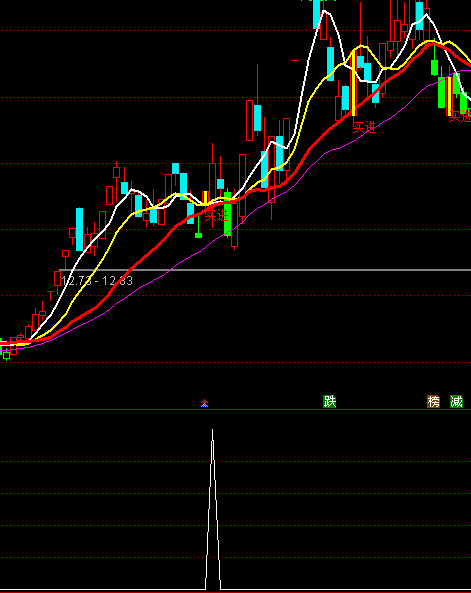
Task: Click the brown 榜 event marker icon
Action: point(434,401)
